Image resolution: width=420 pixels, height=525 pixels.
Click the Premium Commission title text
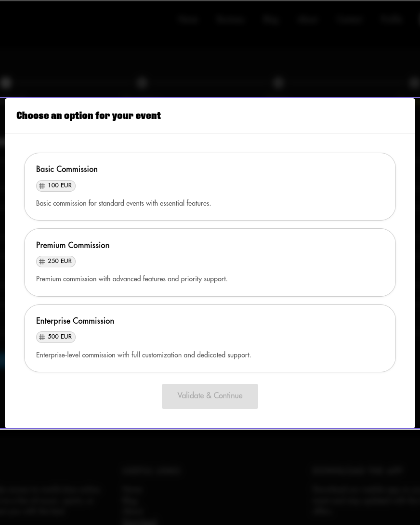point(73,246)
